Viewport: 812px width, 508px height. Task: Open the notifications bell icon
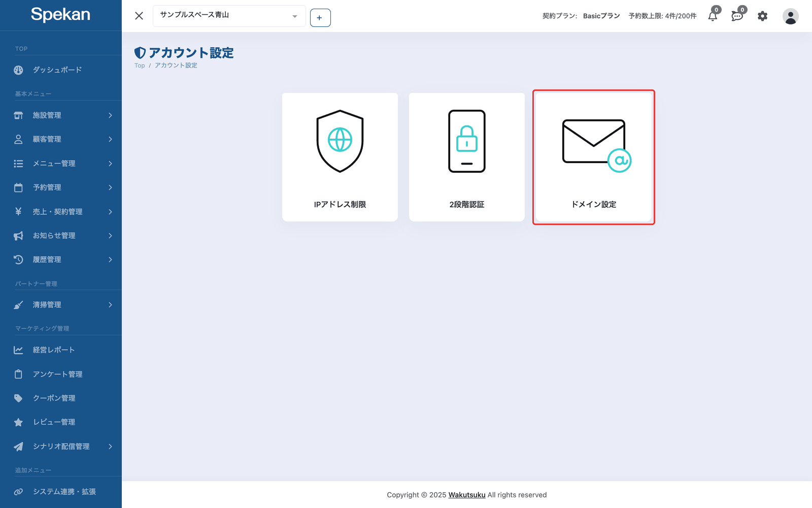click(713, 16)
